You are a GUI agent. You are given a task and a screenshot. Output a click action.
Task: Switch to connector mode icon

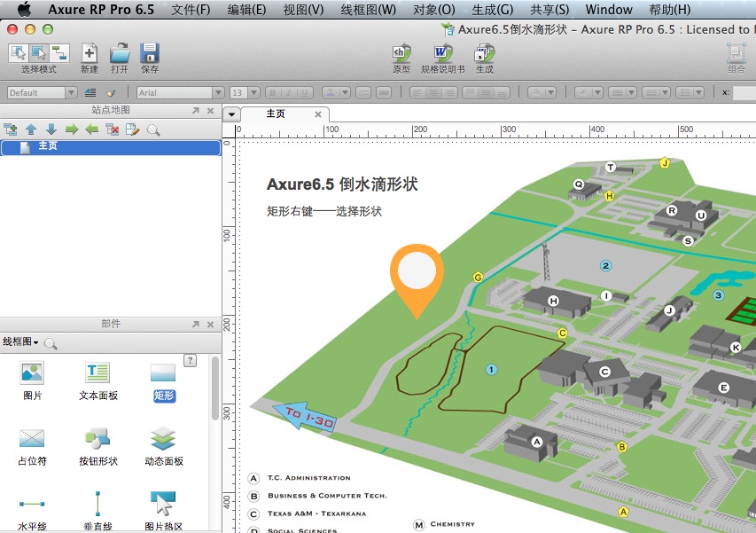click(x=59, y=52)
